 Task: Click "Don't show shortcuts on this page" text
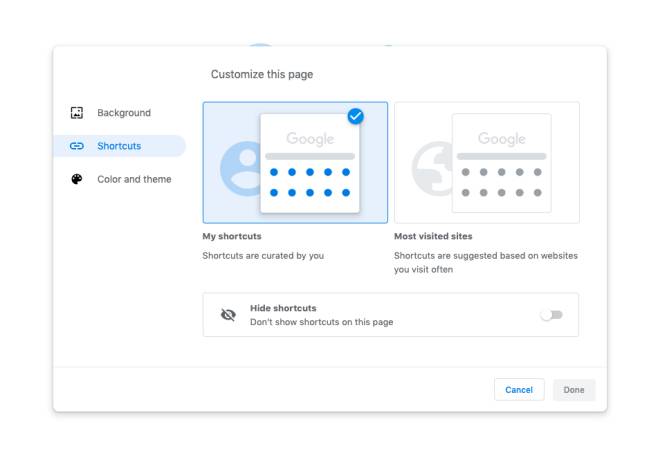322,322
